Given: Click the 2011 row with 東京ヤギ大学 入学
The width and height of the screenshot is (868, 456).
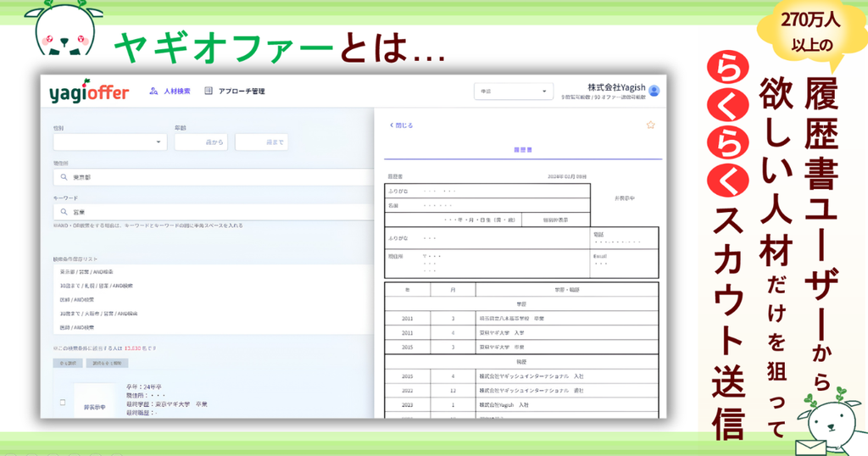Looking at the screenshot, I should click(x=521, y=332).
